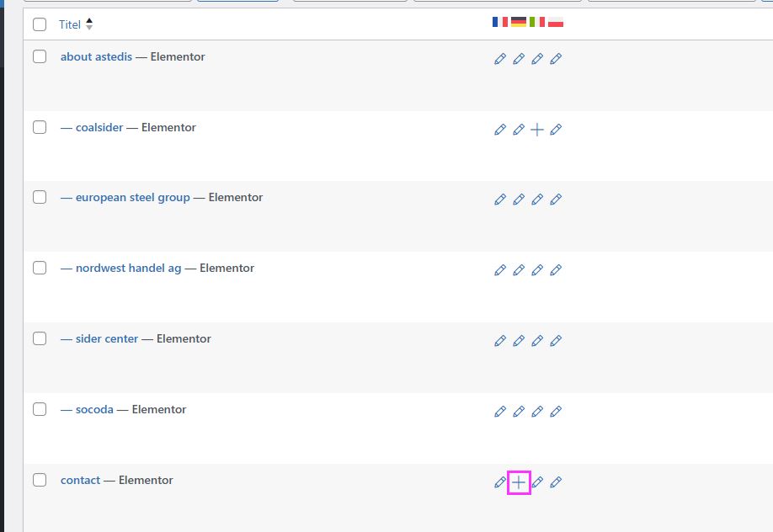This screenshot has height=532, width=773.
Task: Add German translation for contact page
Action: point(519,482)
